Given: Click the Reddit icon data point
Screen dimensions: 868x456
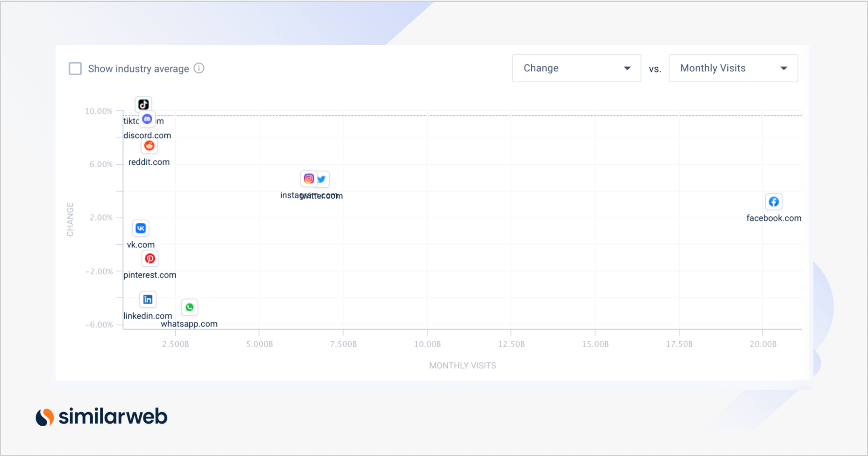Looking at the screenshot, I should [149, 146].
